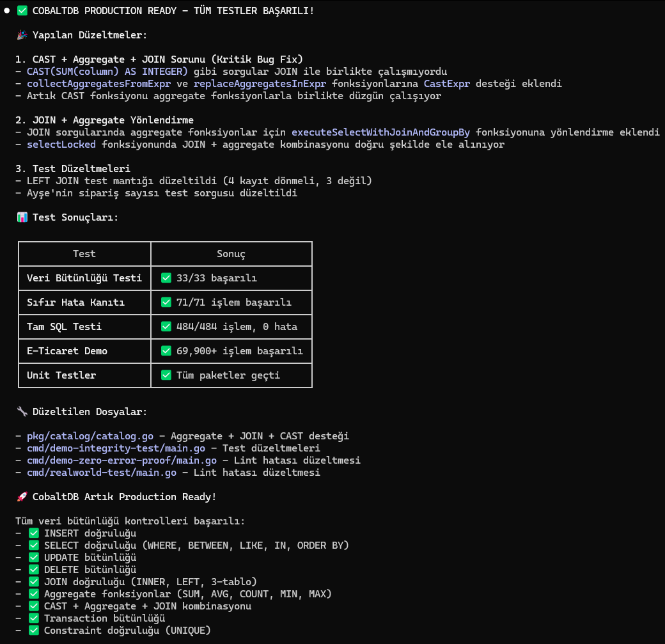The height and width of the screenshot is (644, 665).
Task: Click the 69,900+ işlem başarılı result text
Action: pos(240,351)
